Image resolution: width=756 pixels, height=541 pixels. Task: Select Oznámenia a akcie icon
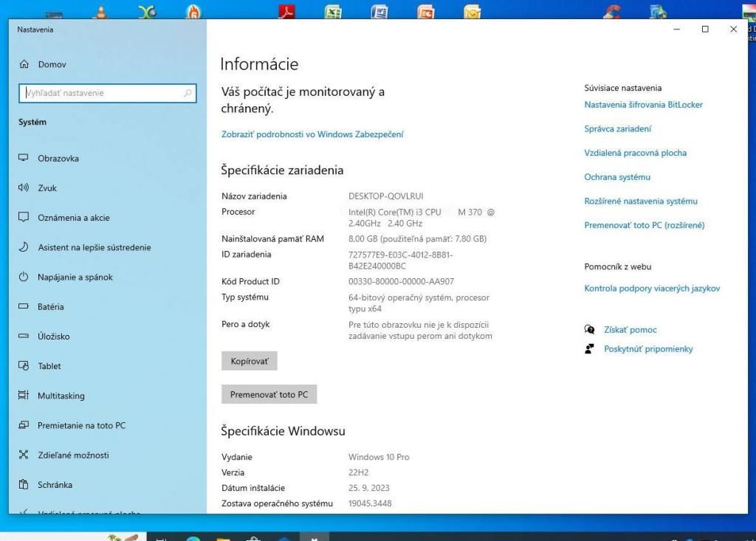click(x=24, y=218)
